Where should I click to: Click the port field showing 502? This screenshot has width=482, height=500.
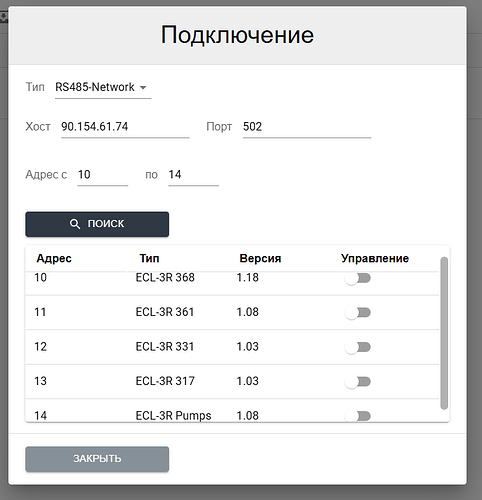pos(307,127)
